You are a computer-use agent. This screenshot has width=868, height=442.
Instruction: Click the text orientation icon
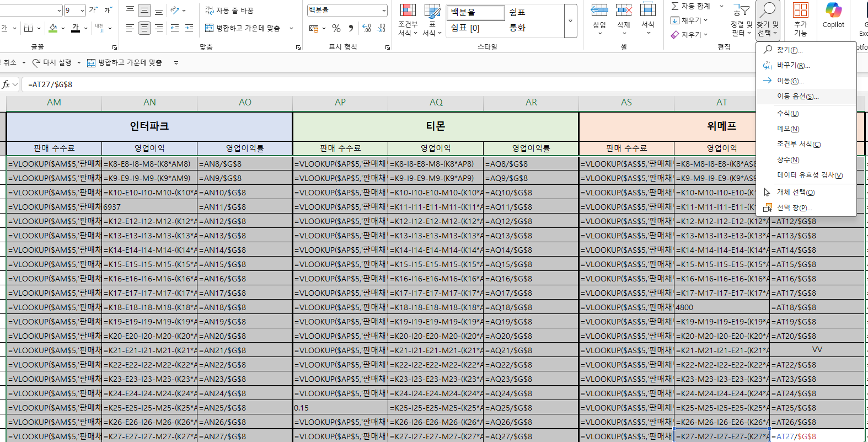[175, 10]
